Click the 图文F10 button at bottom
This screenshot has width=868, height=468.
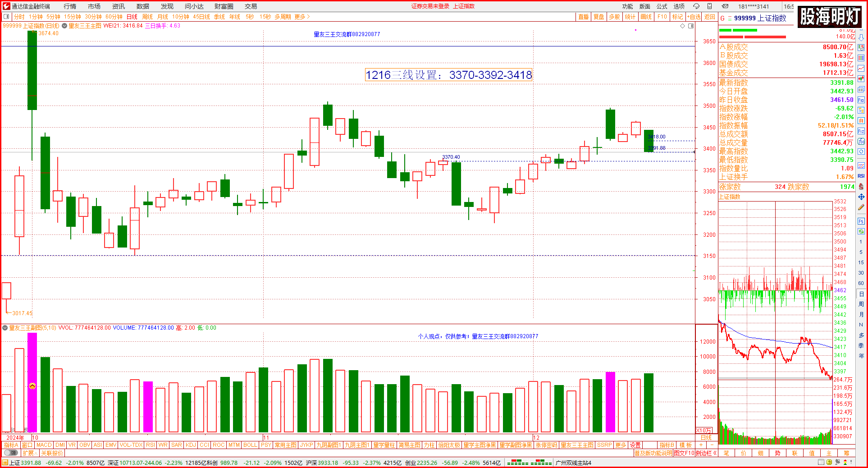[684, 453]
